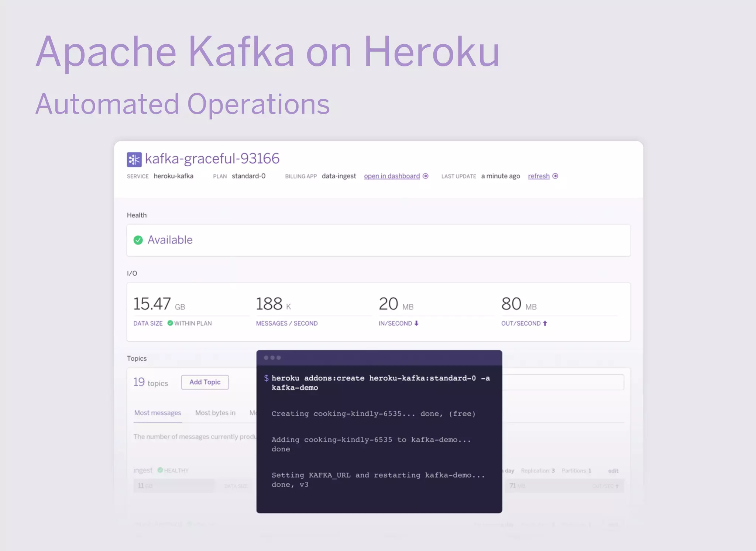This screenshot has width=756, height=551.
Task: Click the Kafka add-on logo icon
Action: pyautogui.click(x=134, y=160)
